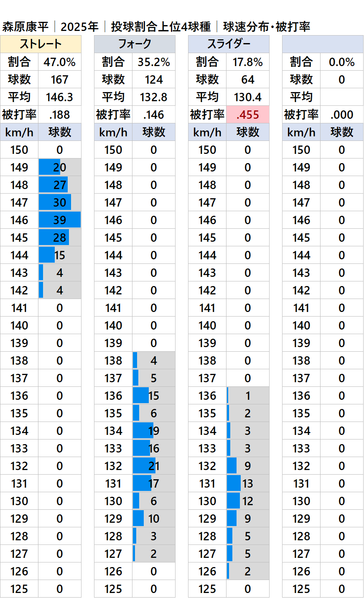Image resolution: width=364 pixels, height=598 pixels.
Task: Select the フォーク 134 km/h bar showing 19
Action: point(154,431)
